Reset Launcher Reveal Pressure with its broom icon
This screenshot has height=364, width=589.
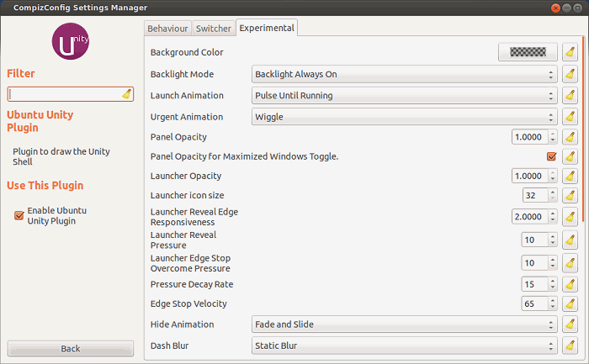(570, 240)
